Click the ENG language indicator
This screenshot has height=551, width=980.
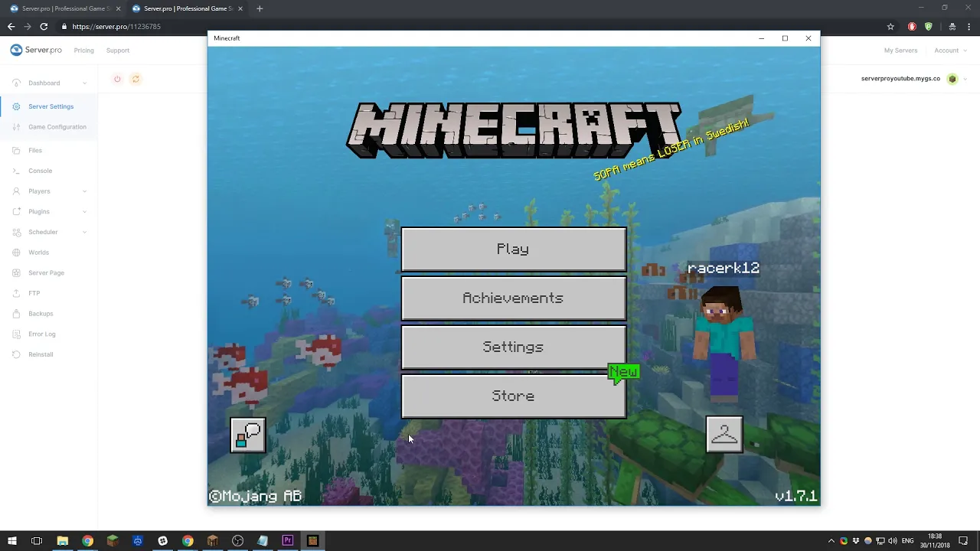tap(908, 541)
